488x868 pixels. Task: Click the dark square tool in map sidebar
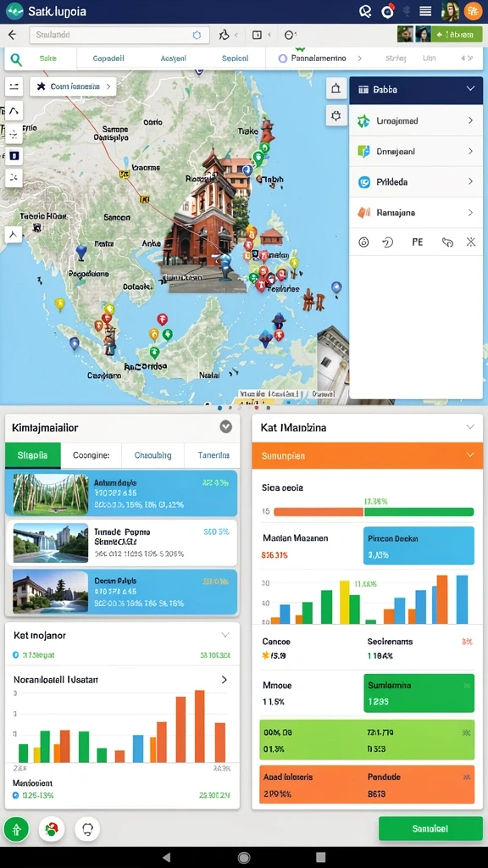pyautogui.click(x=14, y=156)
